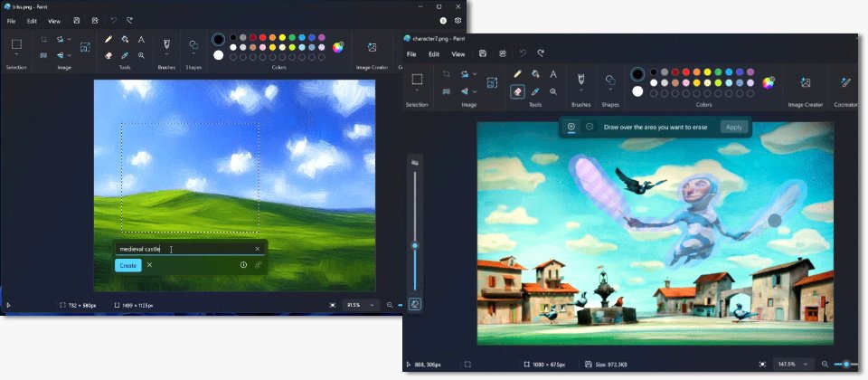
Task: Expand Brushes dropdown in character7.png window
Action: click(x=581, y=90)
